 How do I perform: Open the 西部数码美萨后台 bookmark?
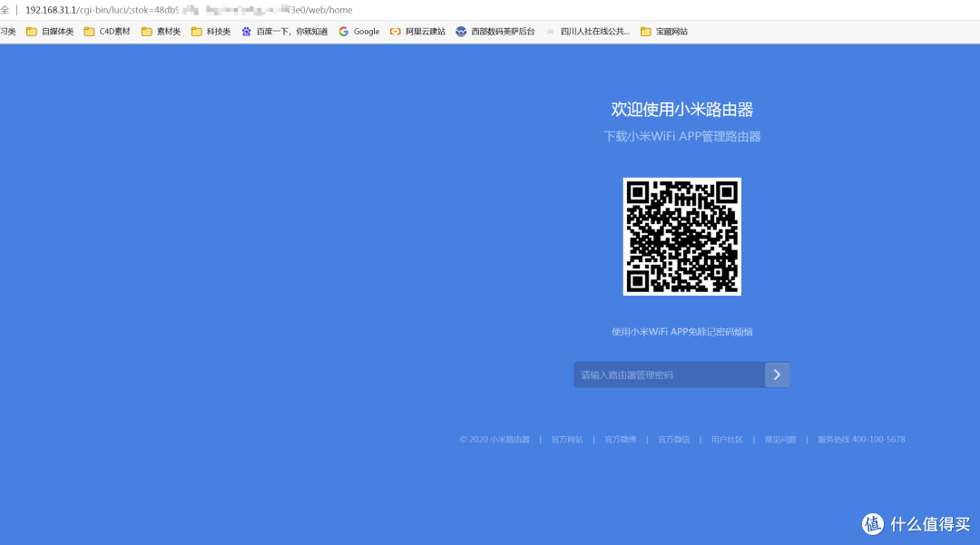(495, 31)
